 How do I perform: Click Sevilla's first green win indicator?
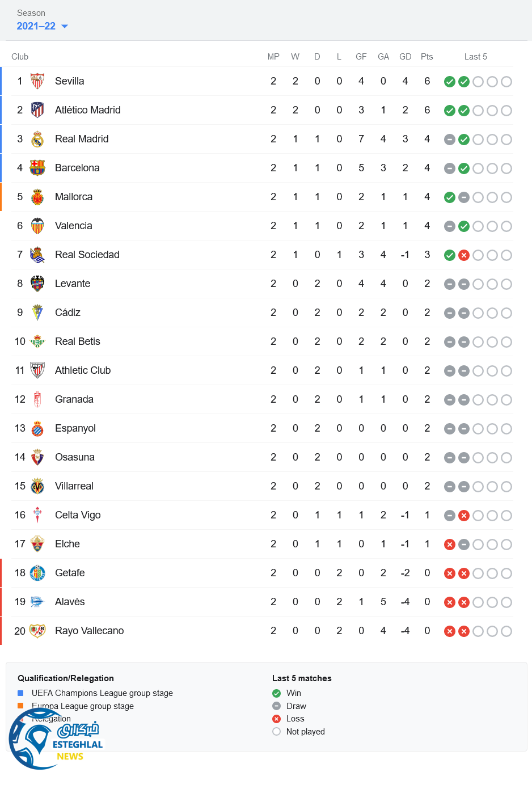click(450, 82)
